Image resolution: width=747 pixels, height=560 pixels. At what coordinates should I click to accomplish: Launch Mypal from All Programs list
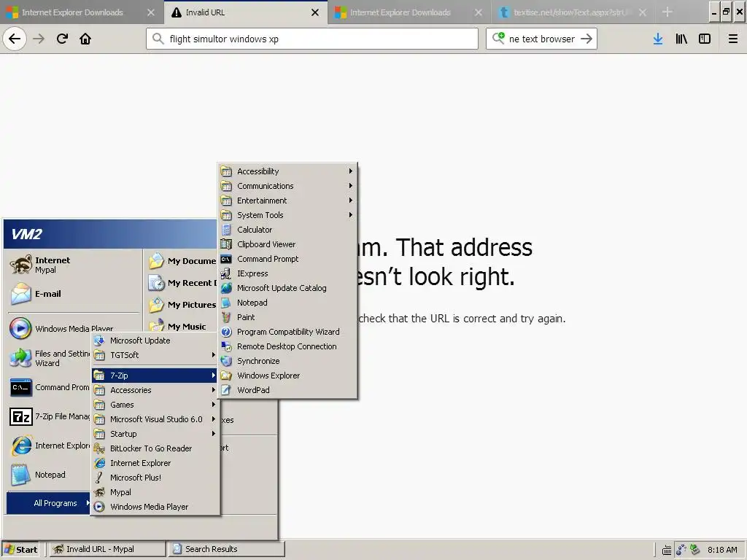pyautogui.click(x=155, y=492)
